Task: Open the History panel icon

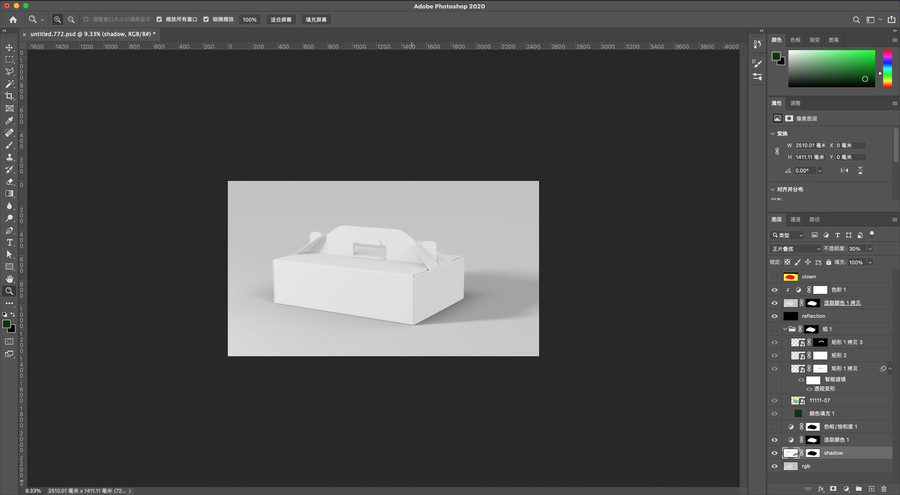Action: click(758, 44)
